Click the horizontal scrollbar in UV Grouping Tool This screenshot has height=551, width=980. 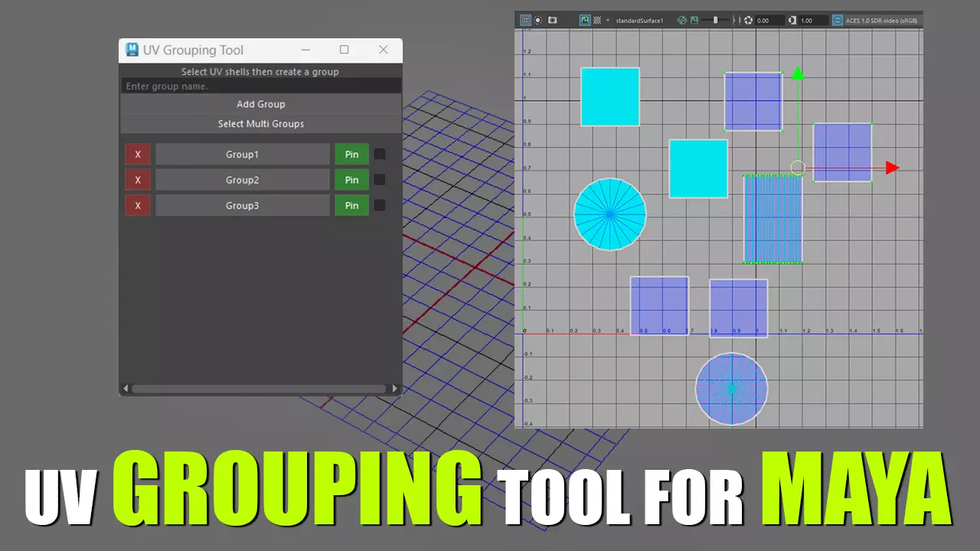(259, 389)
